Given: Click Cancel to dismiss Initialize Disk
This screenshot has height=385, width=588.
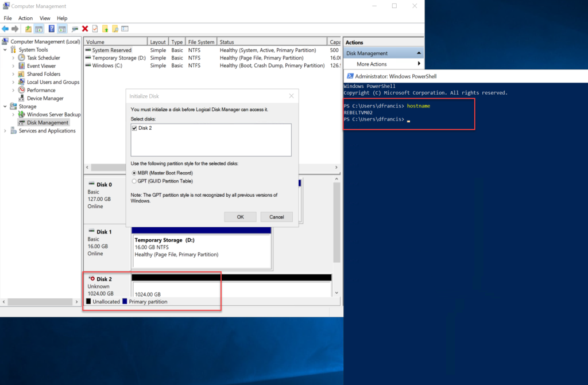Looking at the screenshot, I should tap(276, 216).
